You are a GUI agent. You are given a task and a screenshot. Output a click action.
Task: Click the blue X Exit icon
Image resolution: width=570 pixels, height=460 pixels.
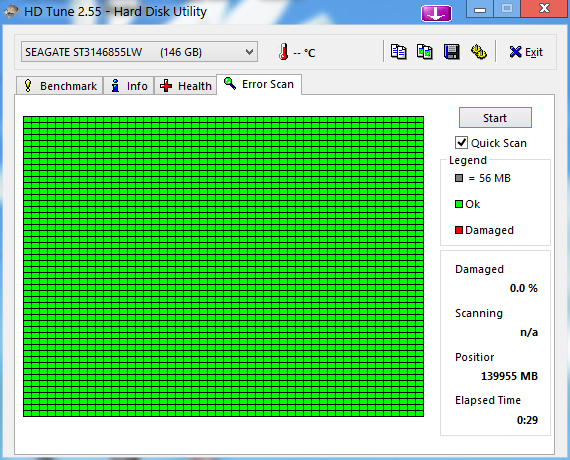[x=515, y=52]
